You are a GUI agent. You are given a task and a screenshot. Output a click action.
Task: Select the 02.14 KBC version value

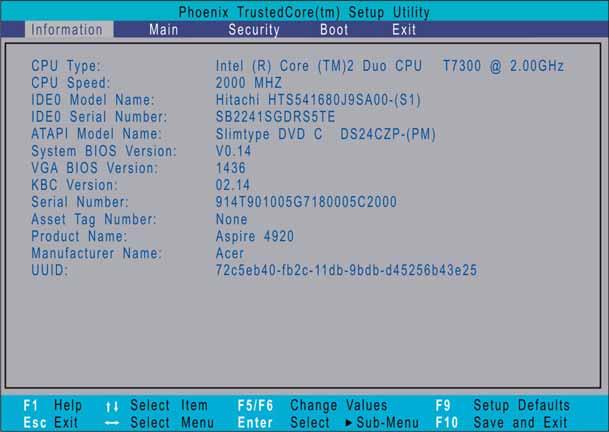tap(233, 185)
